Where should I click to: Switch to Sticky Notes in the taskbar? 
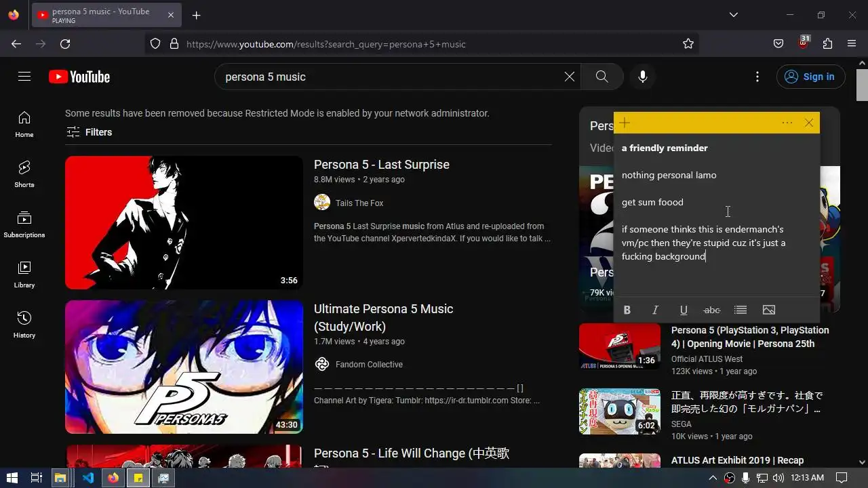tap(138, 478)
